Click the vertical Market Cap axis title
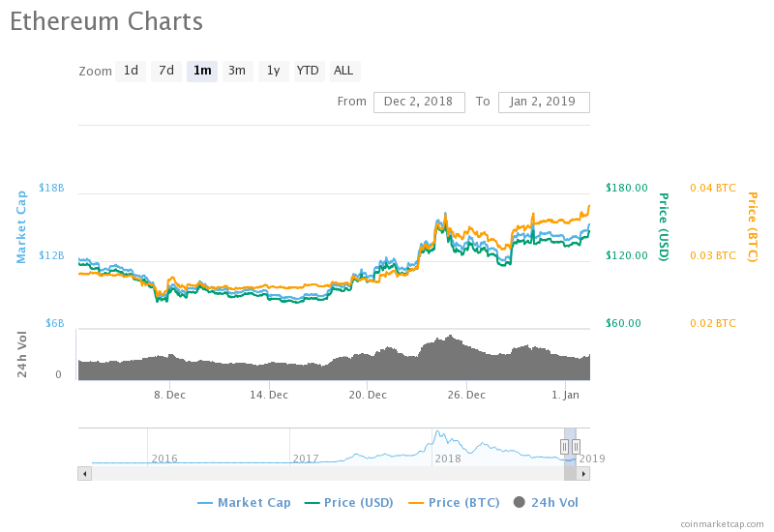The width and height of the screenshot is (774, 532). (x=21, y=227)
